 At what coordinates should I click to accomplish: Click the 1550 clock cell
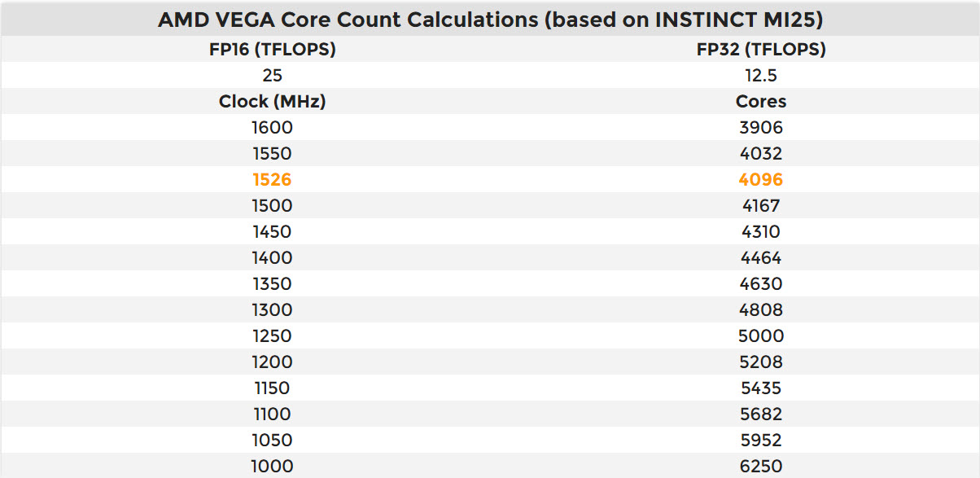pyautogui.click(x=272, y=154)
